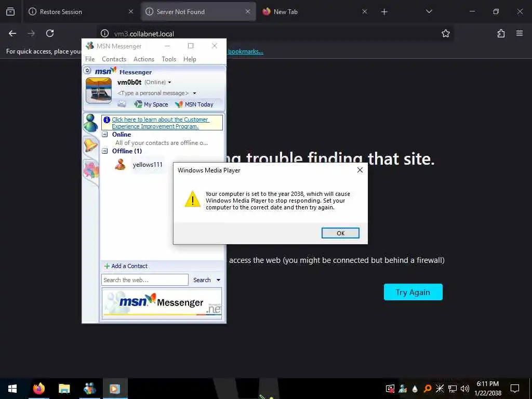Close the Restore Session tab
Screen dimensions: 532x399
pos(130,11)
